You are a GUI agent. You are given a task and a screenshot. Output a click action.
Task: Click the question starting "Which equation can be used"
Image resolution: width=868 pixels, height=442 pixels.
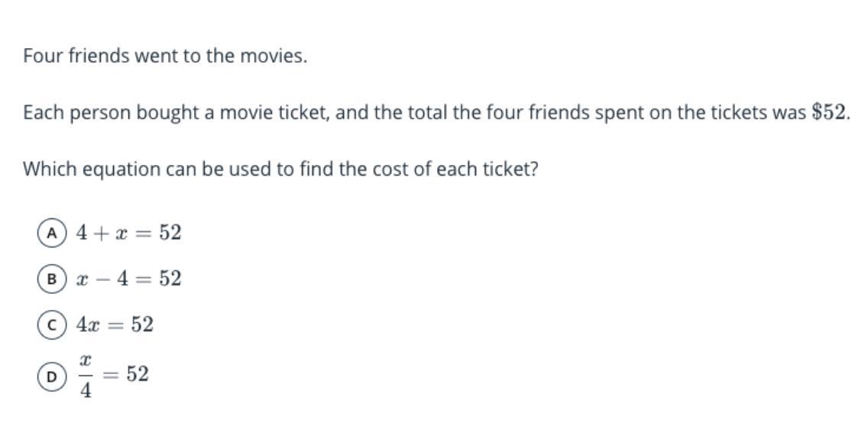pyautogui.click(x=280, y=169)
